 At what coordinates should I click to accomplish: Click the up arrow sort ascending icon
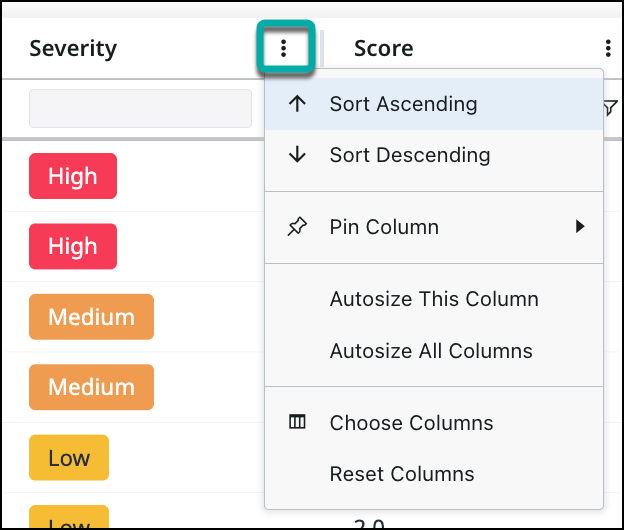(x=297, y=104)
